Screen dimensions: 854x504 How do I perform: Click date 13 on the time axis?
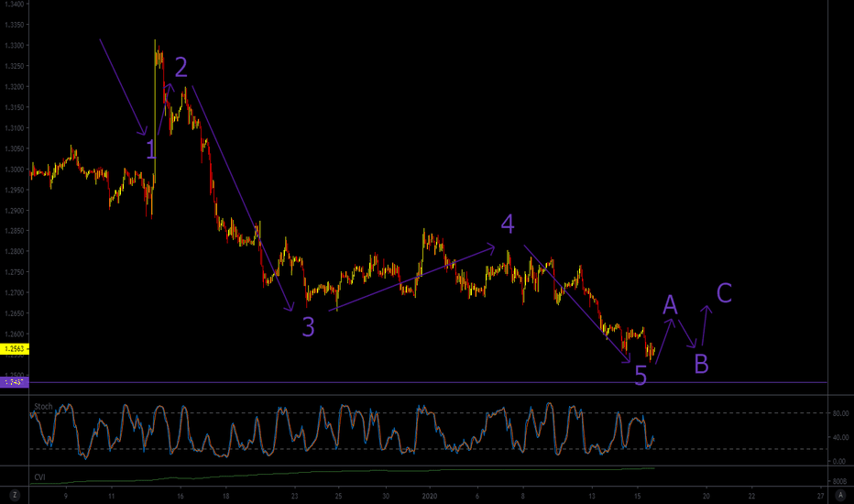point(592,496)
